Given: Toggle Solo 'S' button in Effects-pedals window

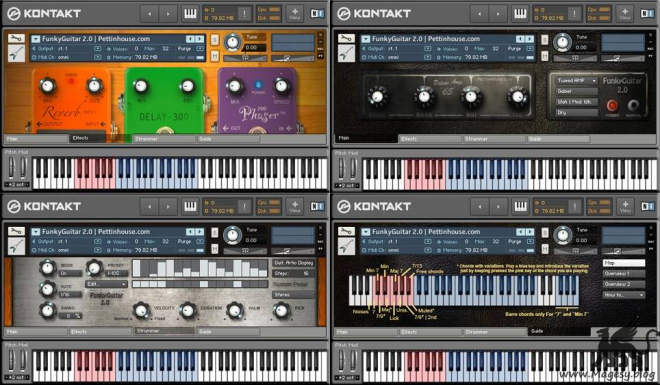Looking at the screenshot, I should pyautogui.click(x=215, y=40).
